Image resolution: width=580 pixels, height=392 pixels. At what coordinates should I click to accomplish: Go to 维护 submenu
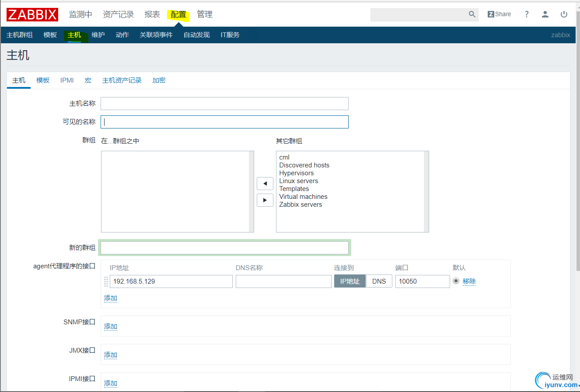click(x=98, y=35)
